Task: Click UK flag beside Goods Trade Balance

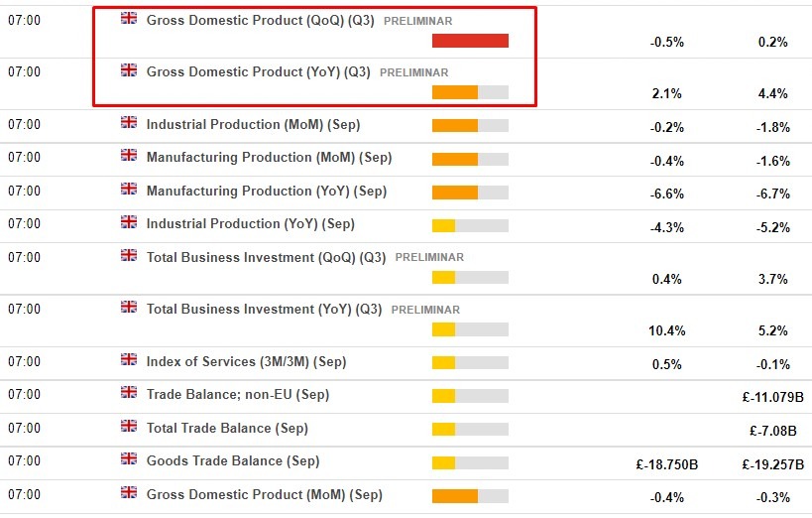Action: point(129,458)
